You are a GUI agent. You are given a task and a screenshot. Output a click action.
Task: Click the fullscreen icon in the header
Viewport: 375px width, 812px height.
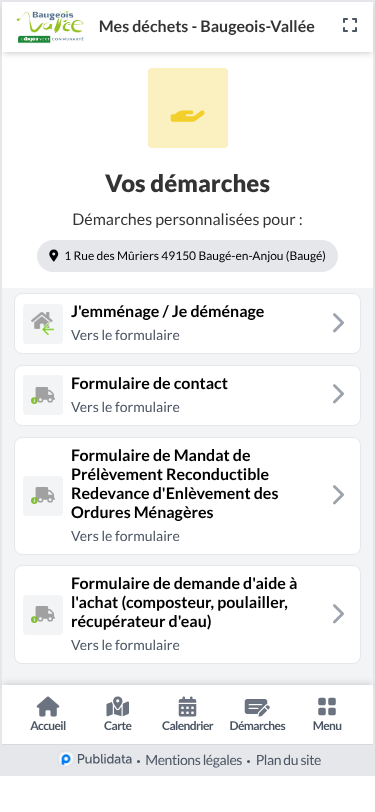coord(350,25)
